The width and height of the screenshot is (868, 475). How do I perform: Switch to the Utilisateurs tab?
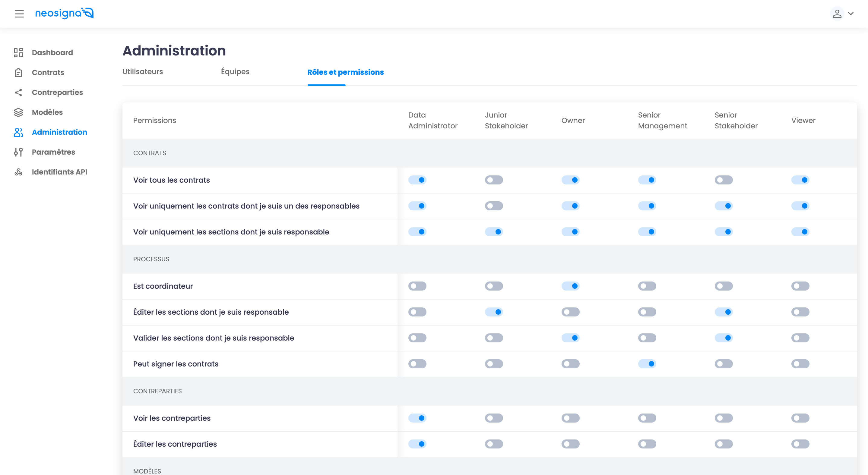pyautogui.click(x=143, y=72)
